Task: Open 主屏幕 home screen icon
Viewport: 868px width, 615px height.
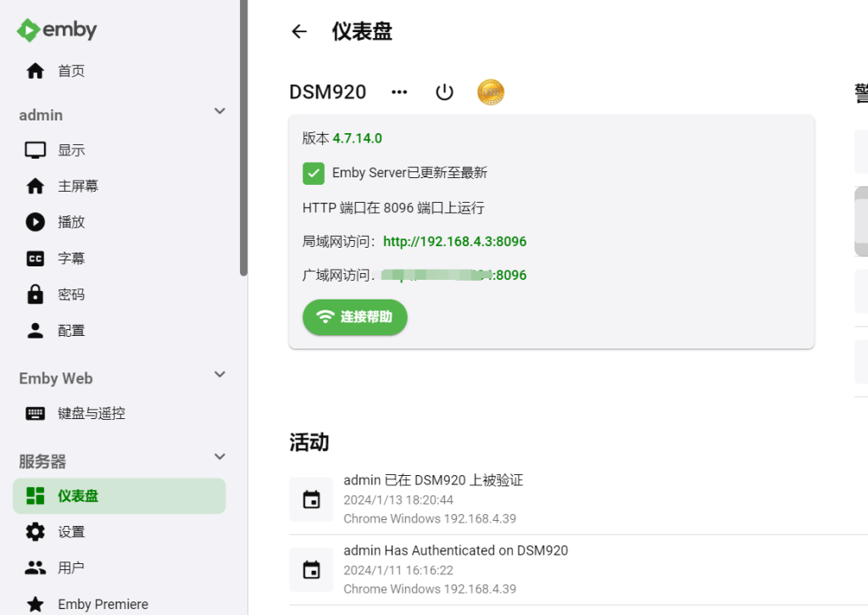Action: tap(36, 186)
